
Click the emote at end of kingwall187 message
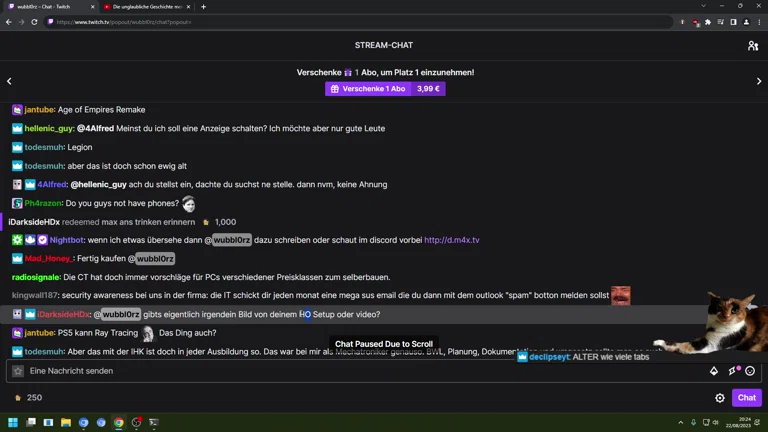tap(621, 295)
